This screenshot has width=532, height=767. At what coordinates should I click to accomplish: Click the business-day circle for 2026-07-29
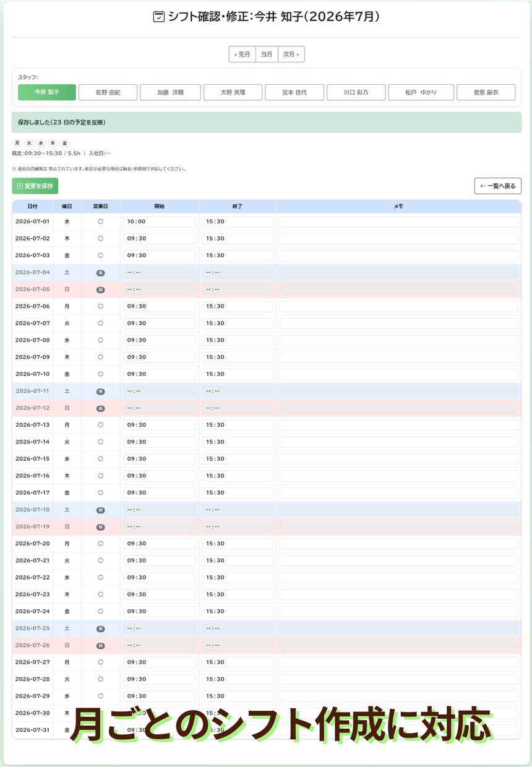(x=100, y=696)
